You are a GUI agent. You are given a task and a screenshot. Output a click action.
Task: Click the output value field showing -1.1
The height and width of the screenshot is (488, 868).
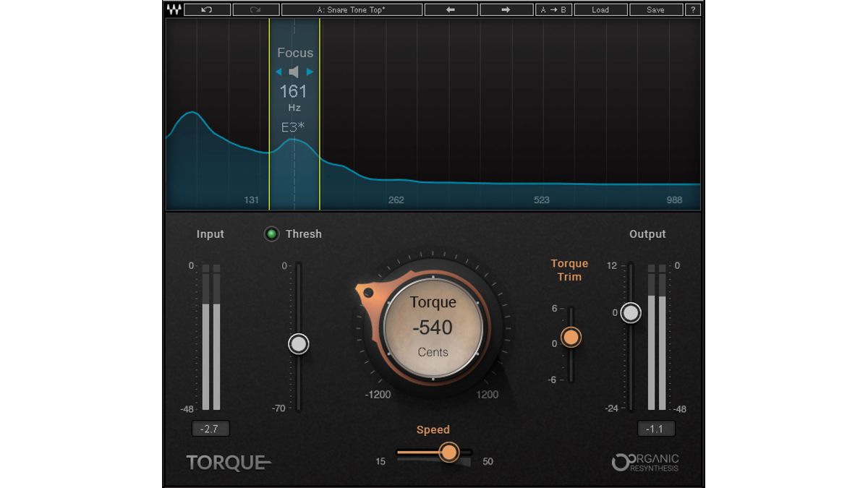pyautogui.click(x=657, y=428)
